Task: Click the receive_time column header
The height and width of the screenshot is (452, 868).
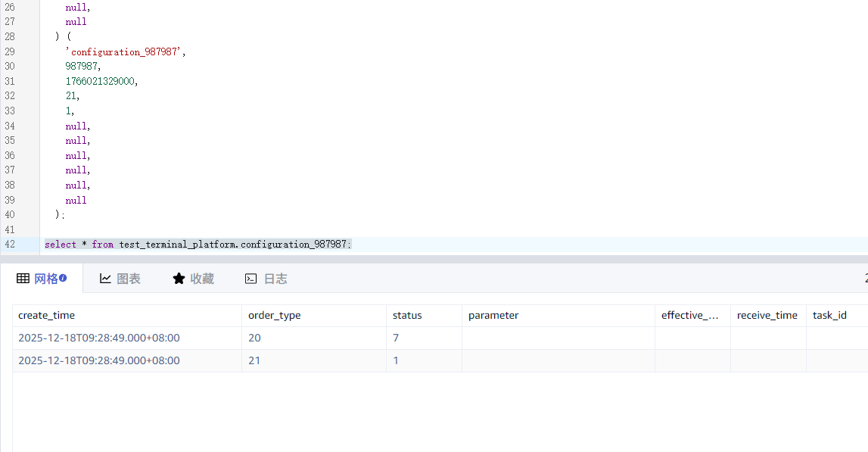Action: pos(767,315)
